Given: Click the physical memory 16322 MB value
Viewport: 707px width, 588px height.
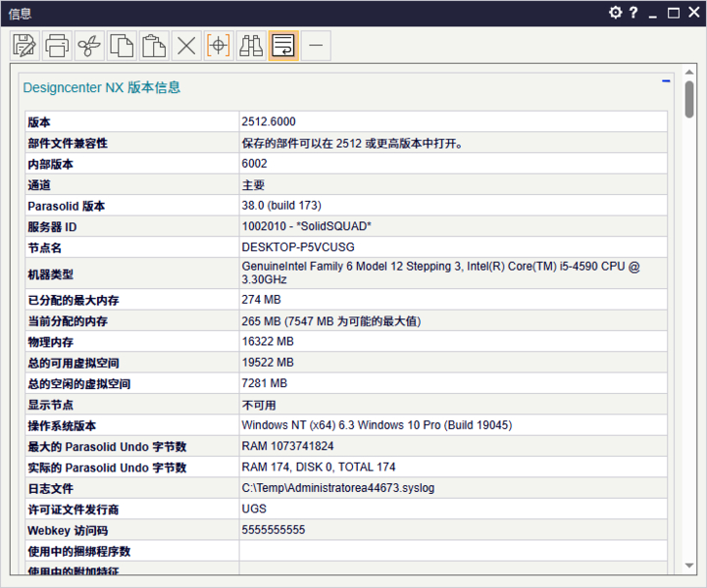Looking at the screenshot, I should 268,342.
